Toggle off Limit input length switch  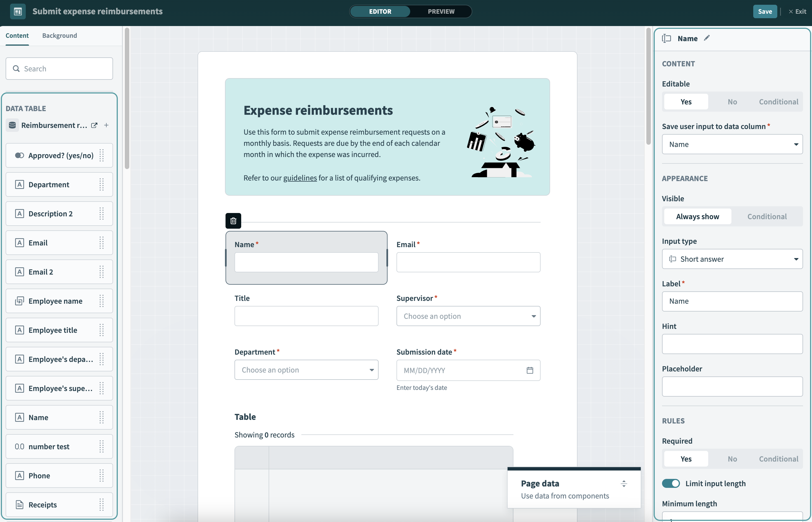(671, 484)
